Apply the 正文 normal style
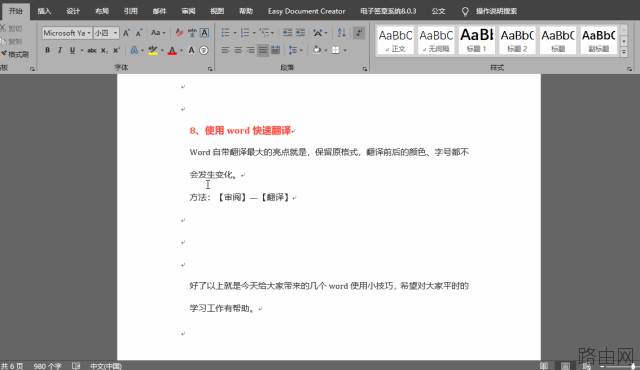 [395, 40]
